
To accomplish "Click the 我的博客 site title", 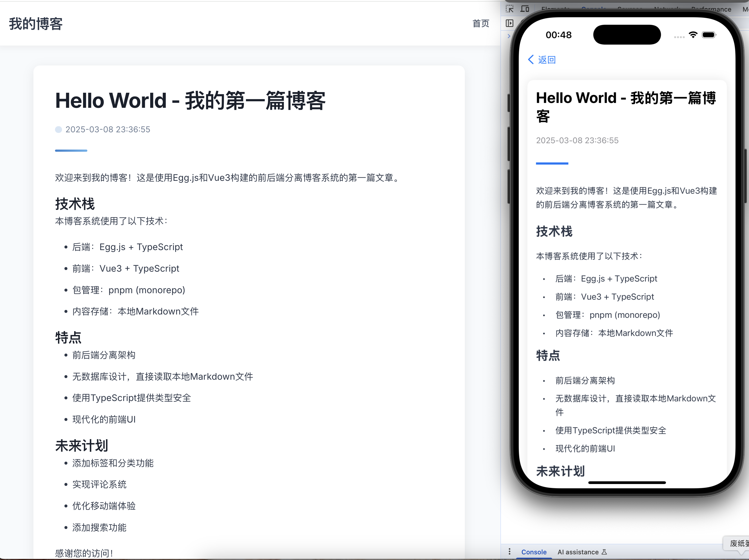I will (x=36, y=24).
